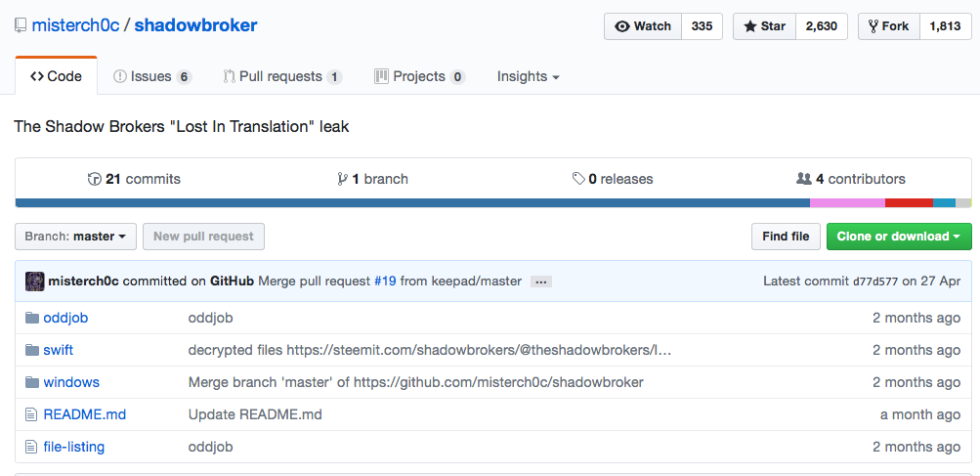Open the oddjob folder
This screenshot has height=476, width=980.
(65, 318)
